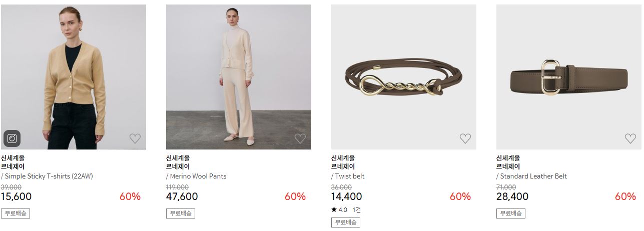View the cream wool pants product photo
644x231 pixels.
coord(239,77)
